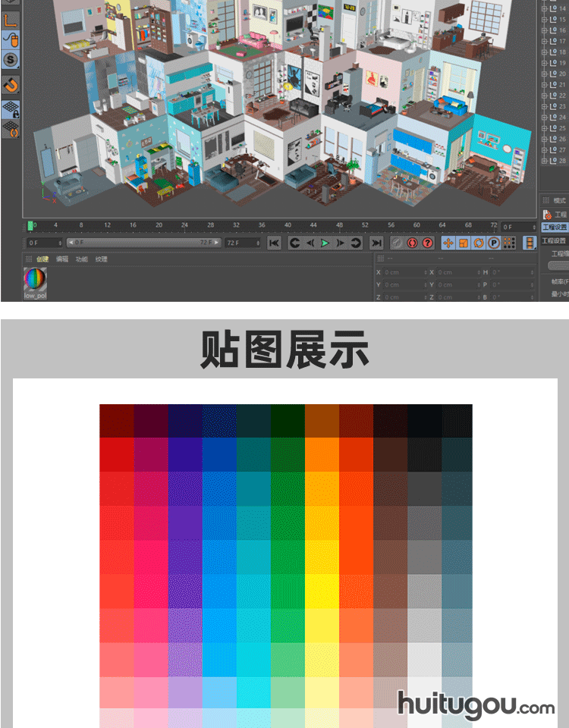Go to start of animation
This screenshot has height=728, width=569.
pyautogui.click(x=275, y=243)
